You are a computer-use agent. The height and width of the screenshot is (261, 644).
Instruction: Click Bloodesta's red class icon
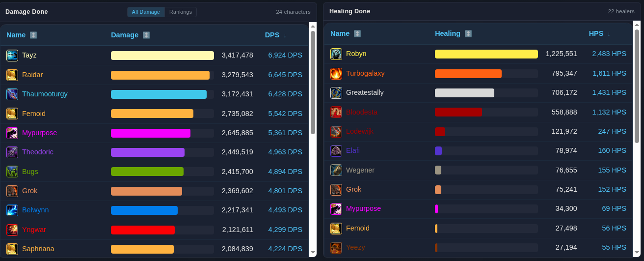[336, 112]
